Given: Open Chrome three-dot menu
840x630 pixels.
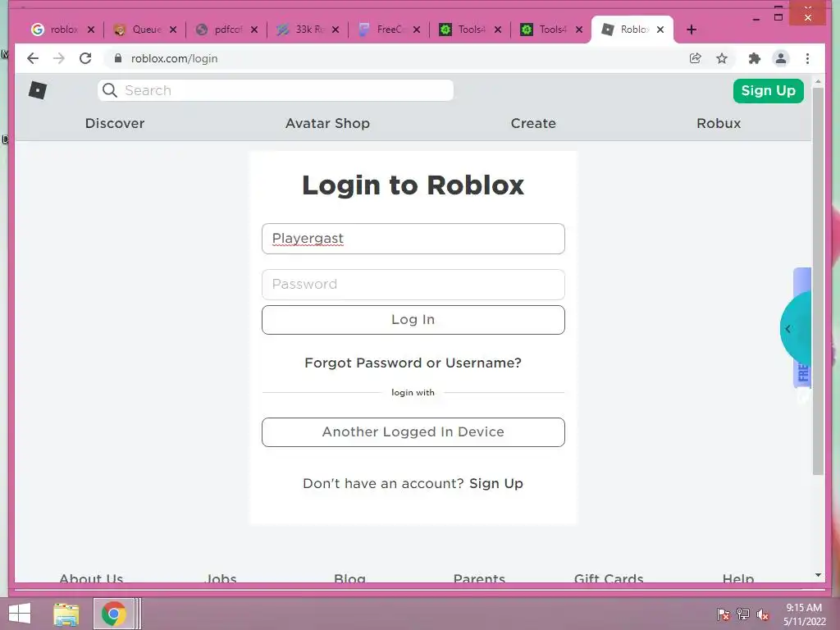Looking at the screenshot, I should 807,58.
